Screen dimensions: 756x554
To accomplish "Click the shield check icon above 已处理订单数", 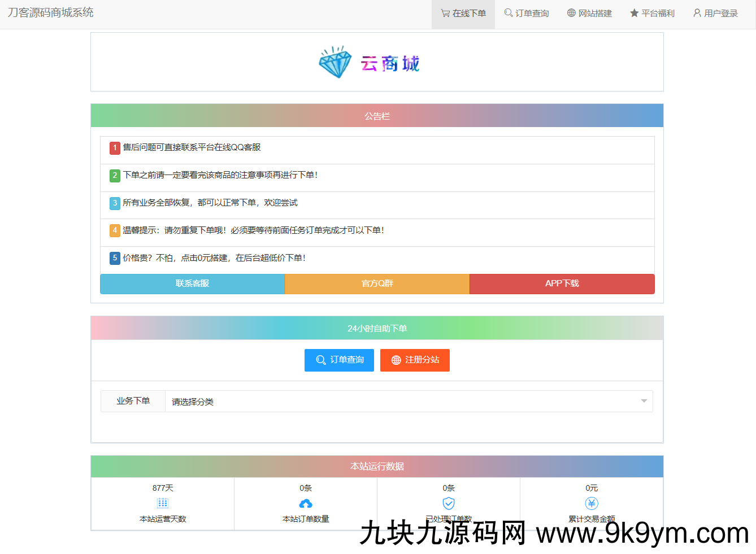I will [448, 503].
